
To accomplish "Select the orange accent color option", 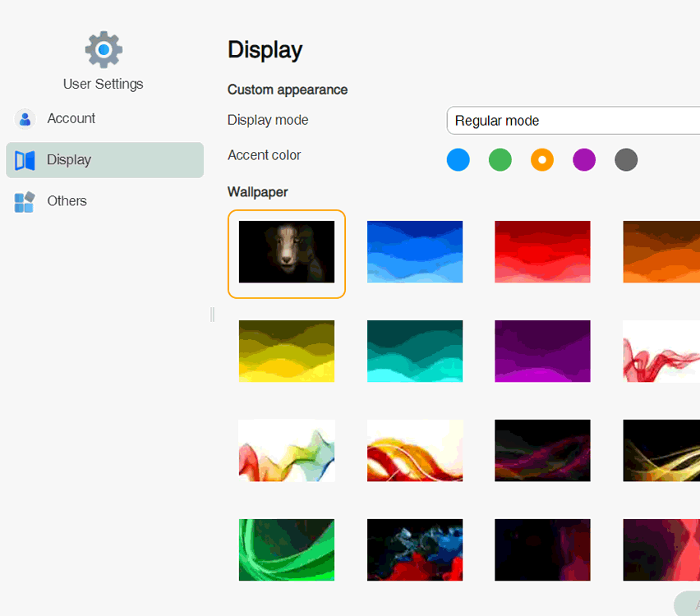I will [x=542, y=160].
